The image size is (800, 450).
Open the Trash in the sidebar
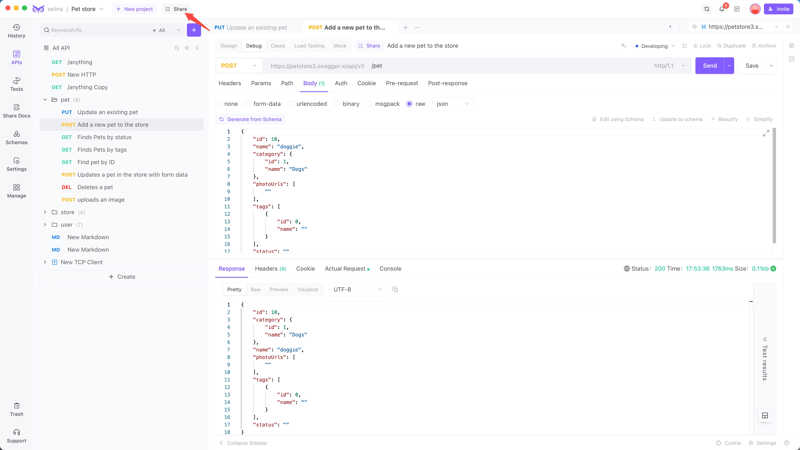point(16,410)
